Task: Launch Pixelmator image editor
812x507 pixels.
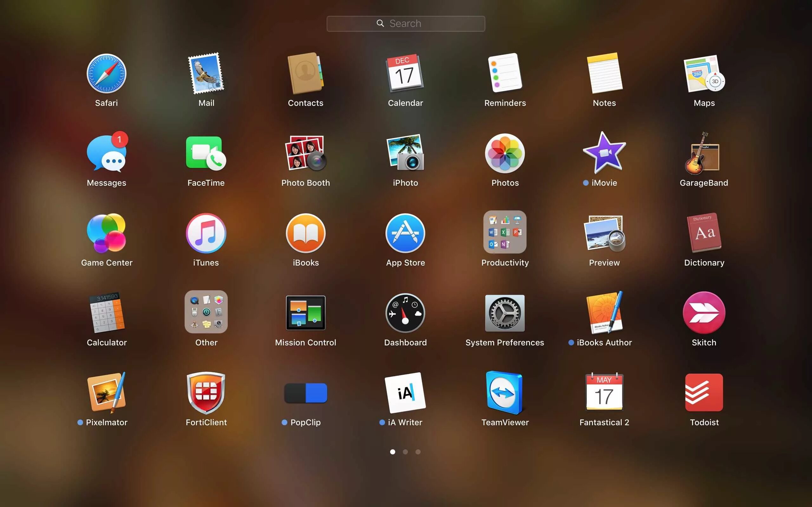Action: point(106,392)
